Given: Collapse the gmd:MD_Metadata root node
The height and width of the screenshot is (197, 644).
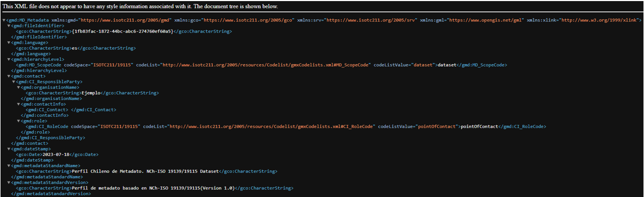Looking at the screenshot, I should 3,20.
